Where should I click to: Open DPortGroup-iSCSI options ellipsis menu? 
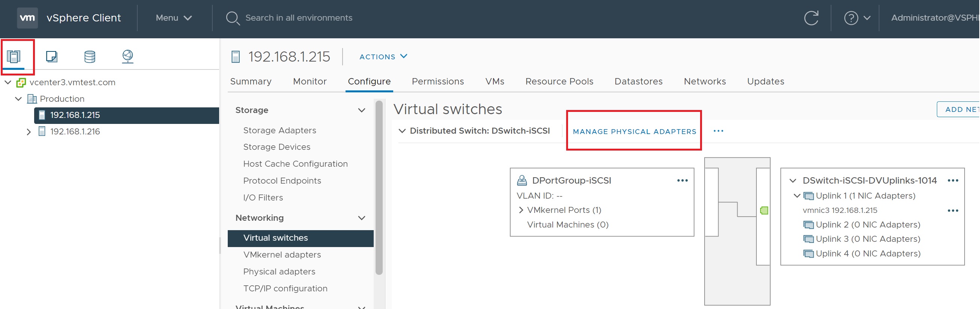(682, 180)
